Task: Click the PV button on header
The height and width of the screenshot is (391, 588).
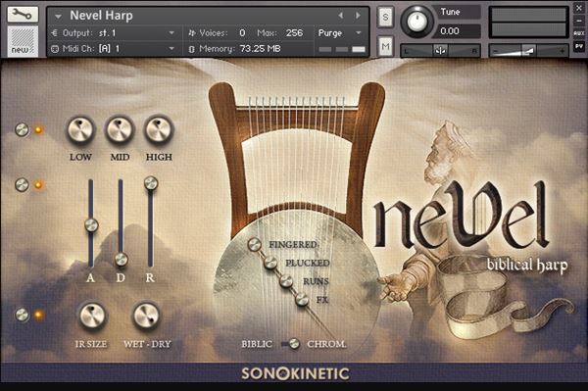Action: pos(578,46)
